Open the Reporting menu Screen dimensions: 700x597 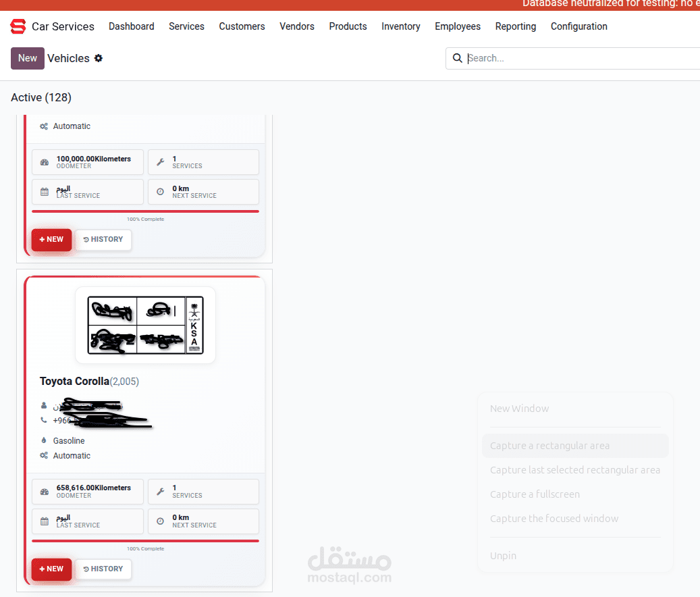pyautogui.click(x=516, y=26)
